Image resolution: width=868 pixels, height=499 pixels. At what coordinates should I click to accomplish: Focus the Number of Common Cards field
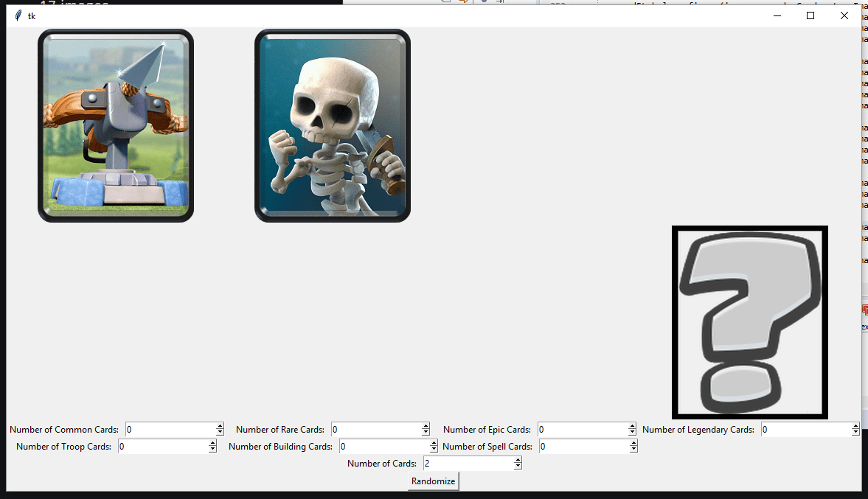click(170, 429)
